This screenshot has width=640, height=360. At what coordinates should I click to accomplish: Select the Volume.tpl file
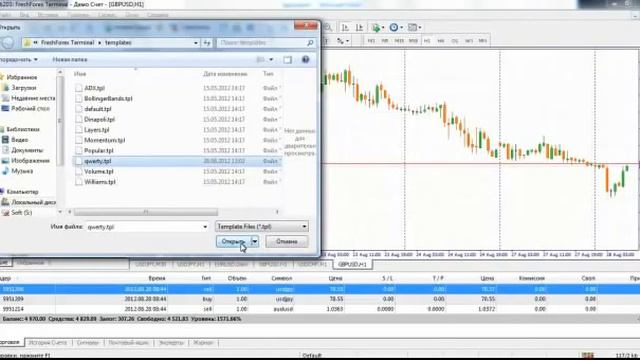tap(98, 171)
